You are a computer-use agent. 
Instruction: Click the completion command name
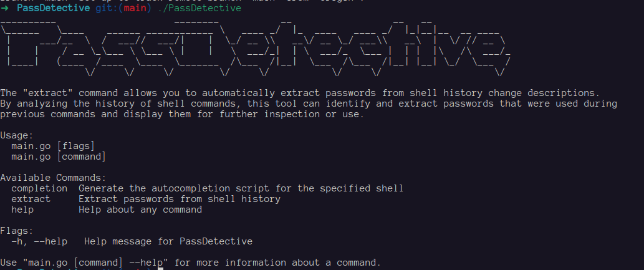pyautogui.click(x=39, y=189)
